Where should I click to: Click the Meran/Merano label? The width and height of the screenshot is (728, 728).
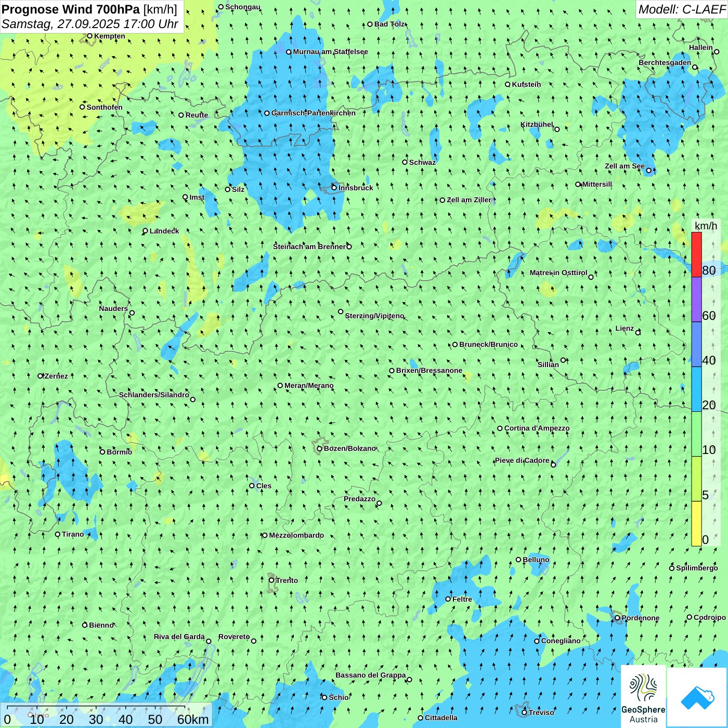click(x=309, y=385)
